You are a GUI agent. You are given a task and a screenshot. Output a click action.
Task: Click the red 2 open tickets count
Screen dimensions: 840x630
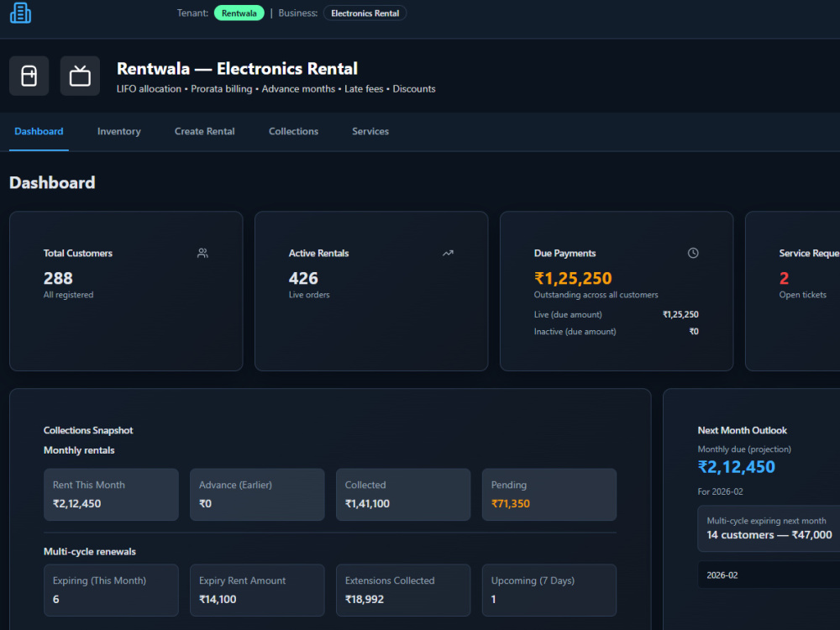click(784, 278)
